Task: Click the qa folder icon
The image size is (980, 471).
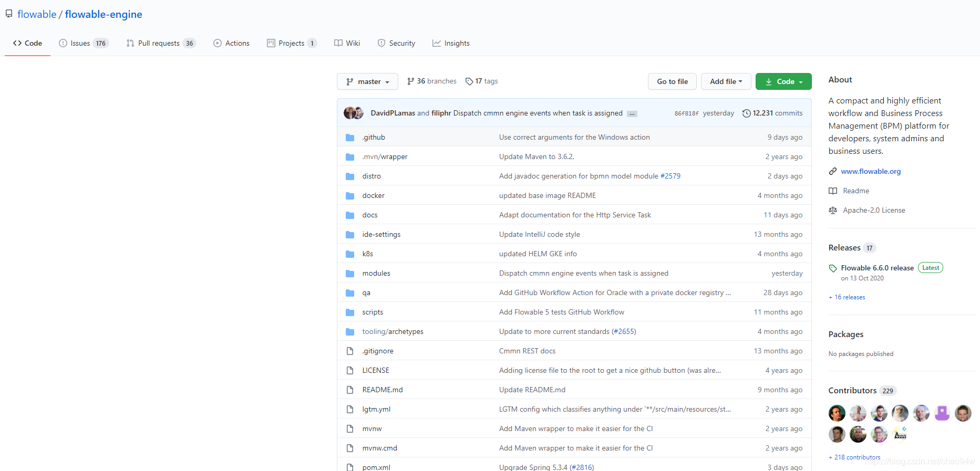Action: [350, 293]
